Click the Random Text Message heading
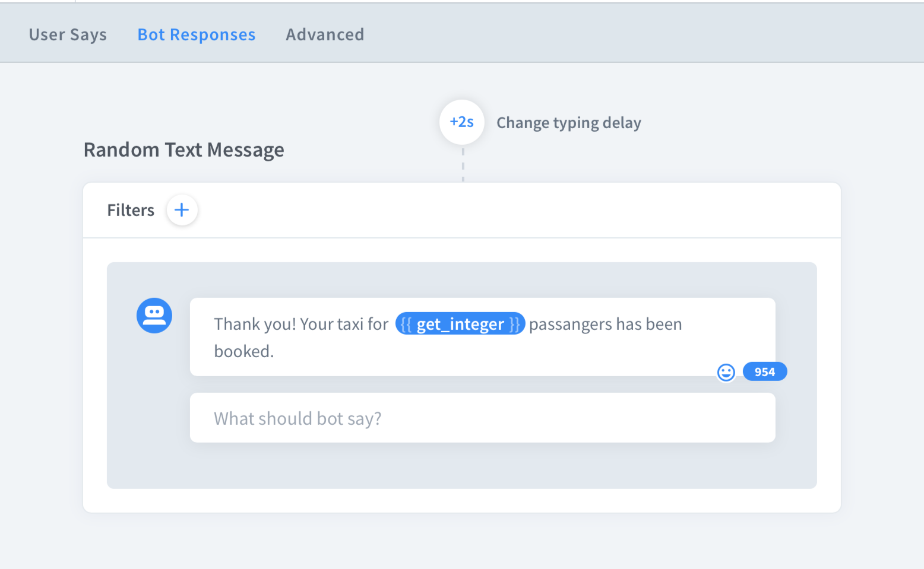The width and height of the screenshot is (924, 569). (183, 150)
